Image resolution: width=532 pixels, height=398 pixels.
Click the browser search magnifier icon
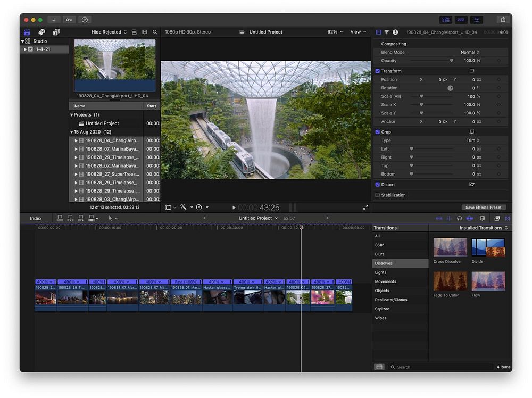point(155,32)
